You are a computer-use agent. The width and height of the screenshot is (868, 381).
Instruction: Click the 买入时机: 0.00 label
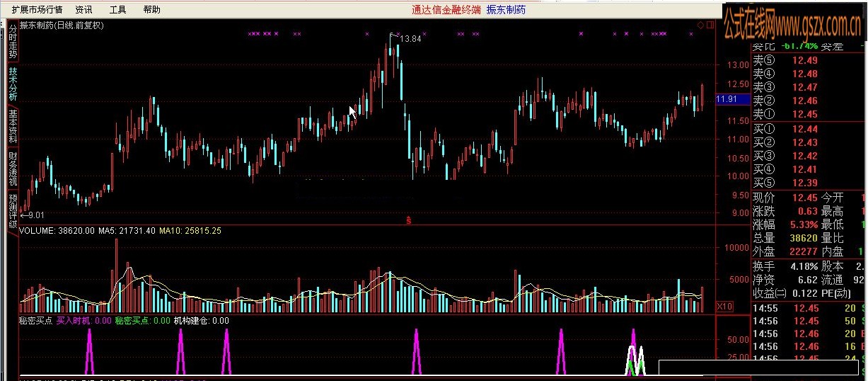83,321
